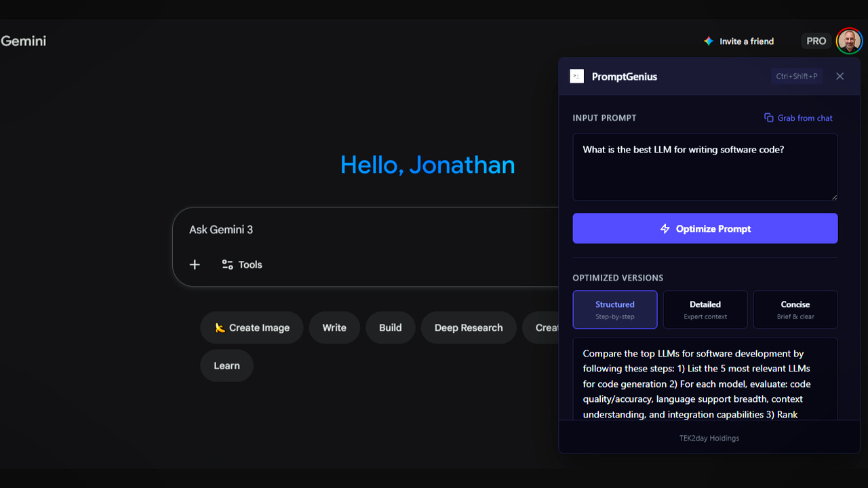868x488 pixels.
Task: Click the Create Image chip
Action: pos(252,327)
